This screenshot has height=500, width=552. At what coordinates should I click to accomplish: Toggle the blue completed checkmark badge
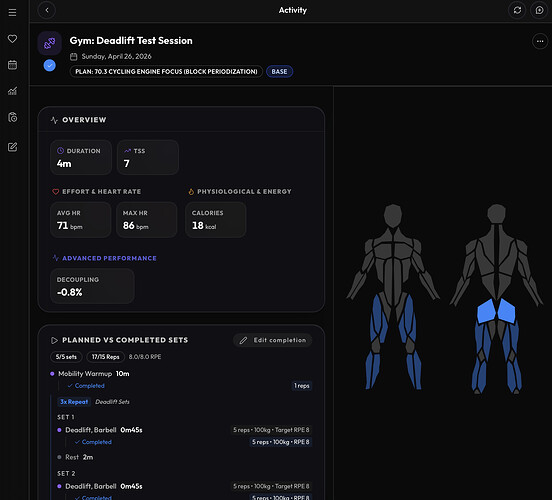[50, 65]
